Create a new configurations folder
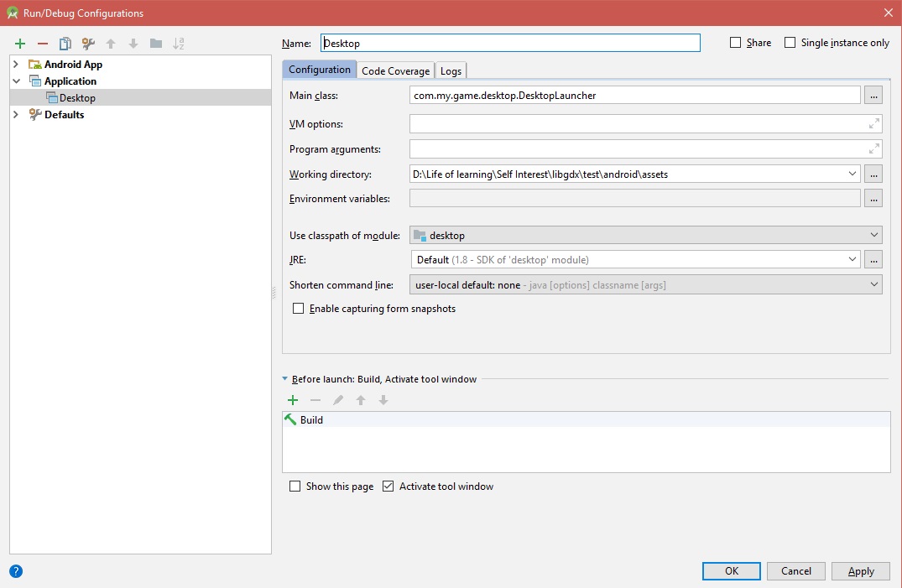 point(156,43)
